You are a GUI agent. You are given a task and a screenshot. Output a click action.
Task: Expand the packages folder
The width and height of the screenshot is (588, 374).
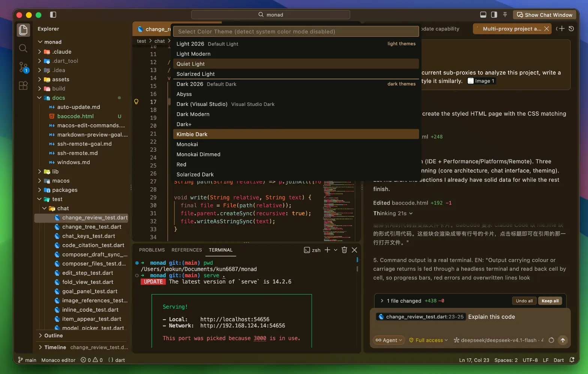tap(39, 190)
